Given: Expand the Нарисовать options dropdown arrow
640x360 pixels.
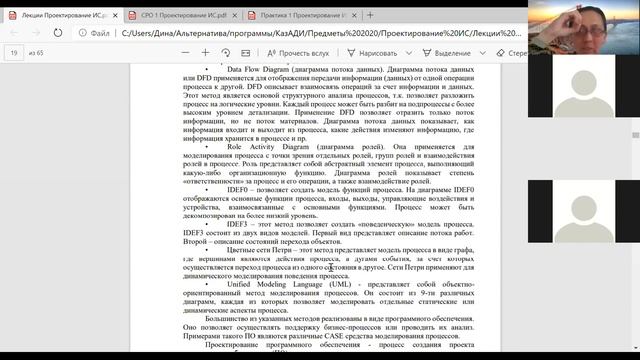Looking at the screenshot, I should pyautogui.click(x=409, y=53).
